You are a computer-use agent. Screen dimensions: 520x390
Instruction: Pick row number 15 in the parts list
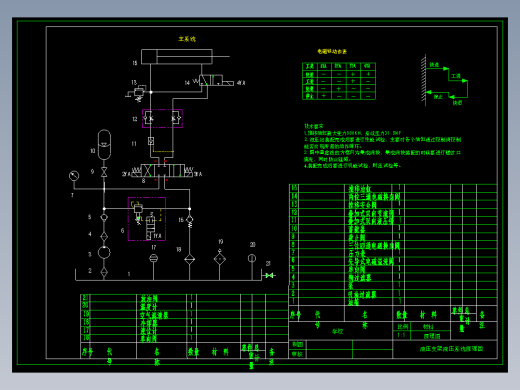coord(393,188)
